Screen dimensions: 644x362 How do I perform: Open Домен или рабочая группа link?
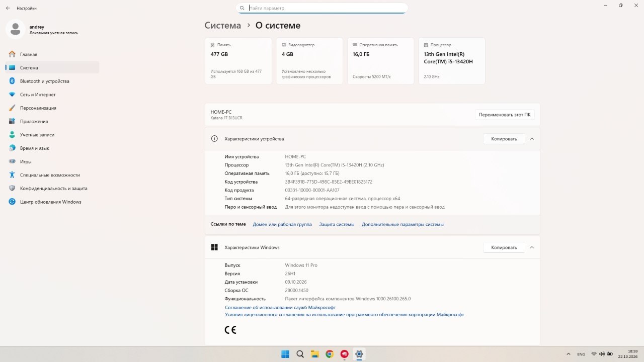click(282, 224)
